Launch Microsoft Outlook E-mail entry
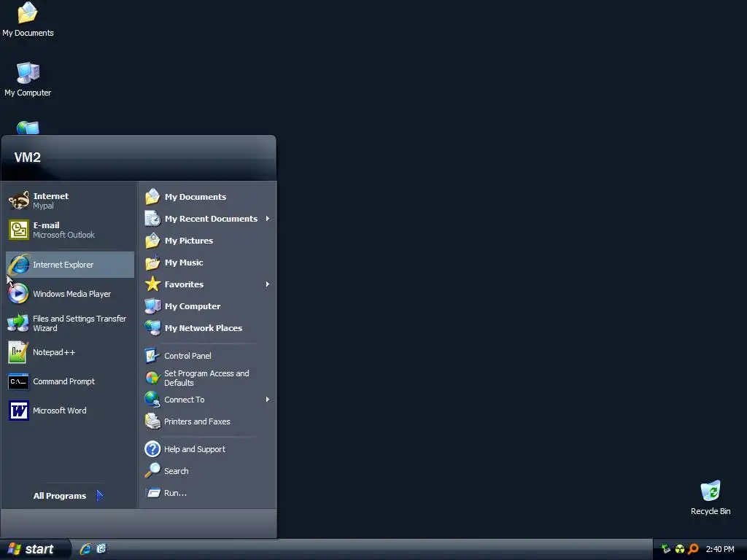 click(69, 230)
